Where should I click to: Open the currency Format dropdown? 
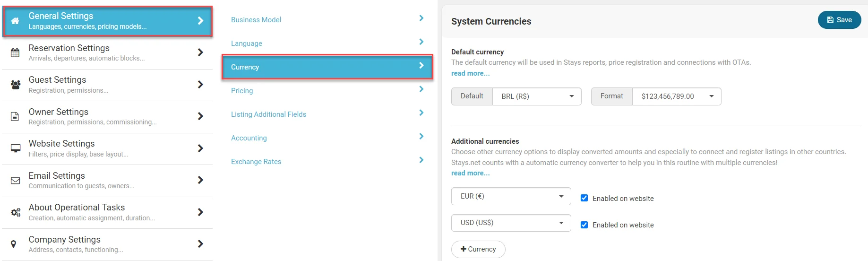coord(676,96)
